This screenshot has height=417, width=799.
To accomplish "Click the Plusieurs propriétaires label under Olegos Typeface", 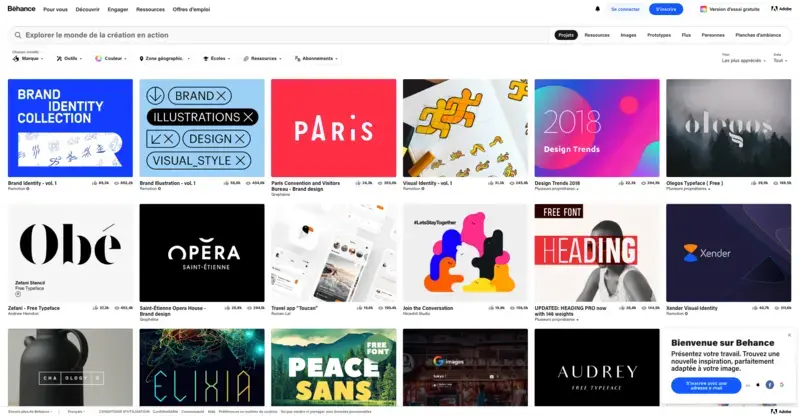I will point(685,189).
